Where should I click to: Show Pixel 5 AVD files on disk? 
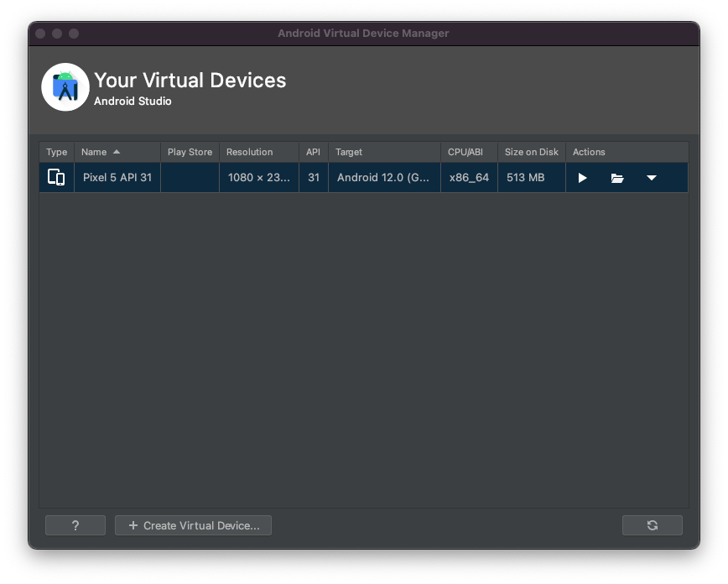[617, 178]
